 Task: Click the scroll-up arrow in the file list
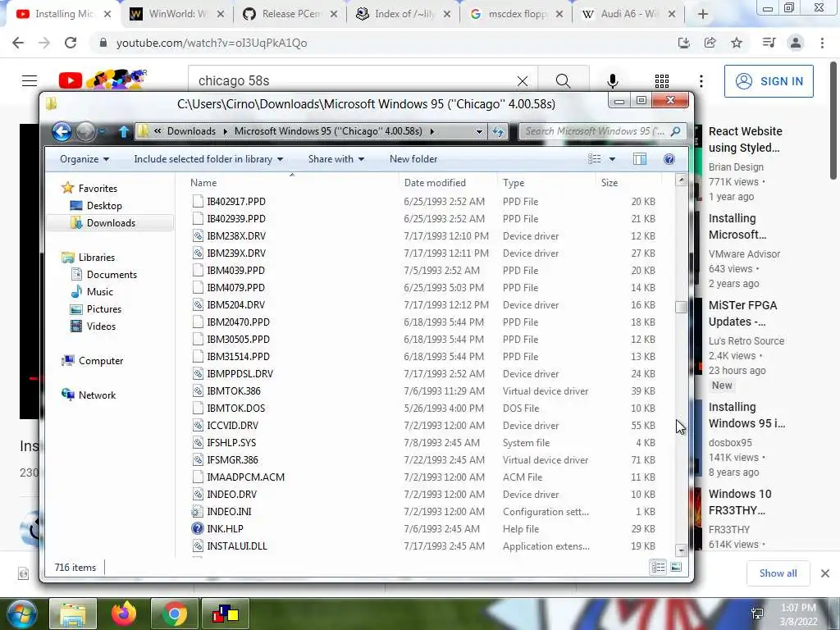coord(681,180)
